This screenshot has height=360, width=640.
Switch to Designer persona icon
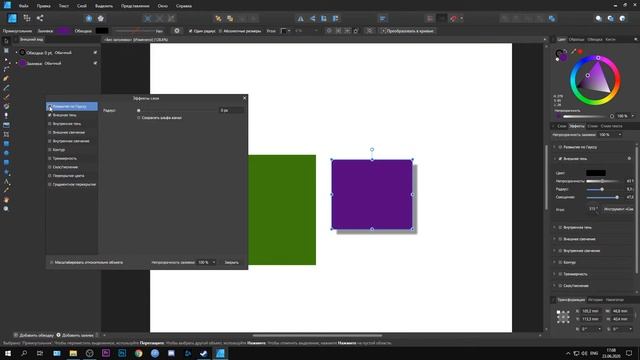coord(12,18)
